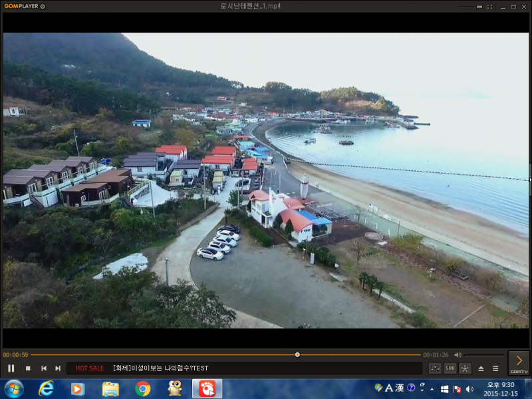Click the volume slider bar
This screenshot has height=399, width=532.
484,355
